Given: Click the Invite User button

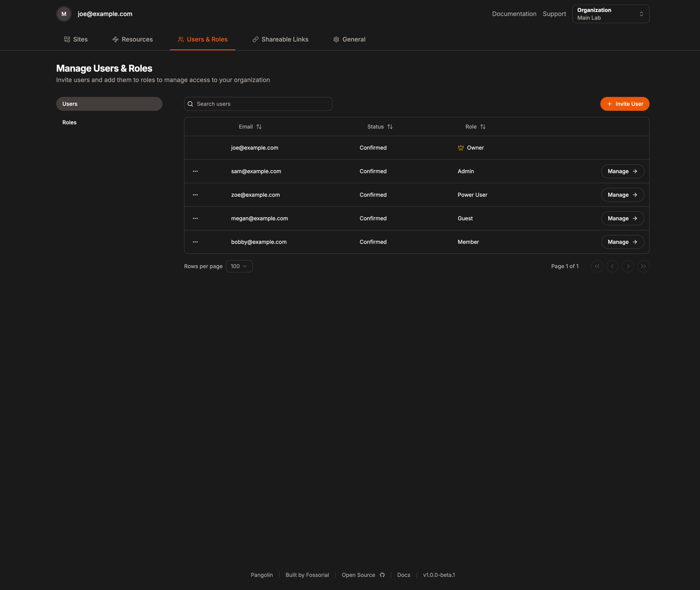Looking at the screenshot, I should [x=624, y=104].
